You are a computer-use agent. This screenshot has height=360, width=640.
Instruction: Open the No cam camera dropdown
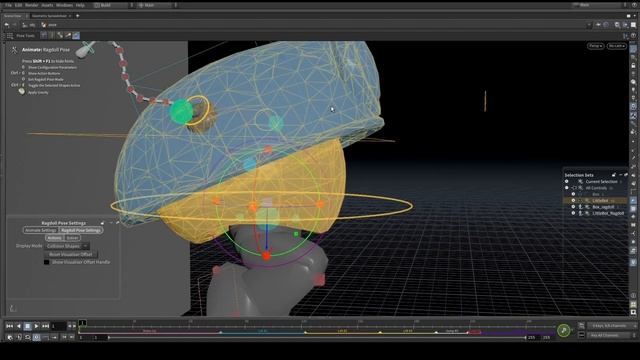[x=616, y=46]
